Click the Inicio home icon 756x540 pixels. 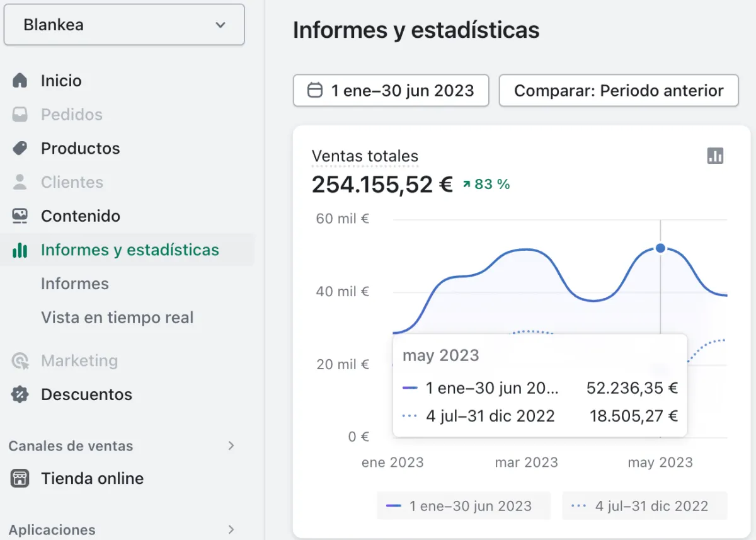tap(20, 81)
